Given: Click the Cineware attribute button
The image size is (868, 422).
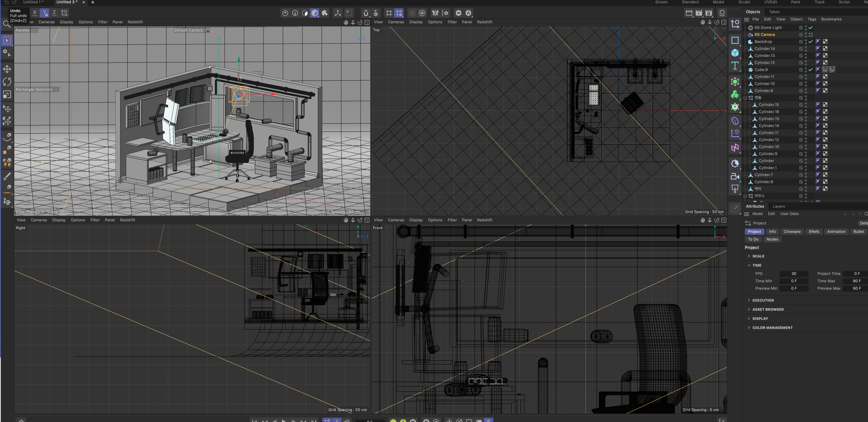Looking at the screenshot, I should (792, 232).
